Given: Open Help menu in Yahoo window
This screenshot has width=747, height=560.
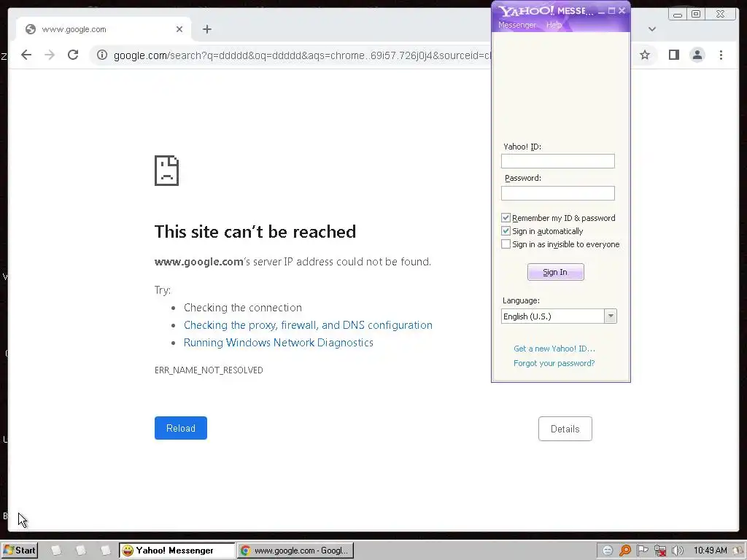Looking at the screenshot, I should tap(554, 25).
